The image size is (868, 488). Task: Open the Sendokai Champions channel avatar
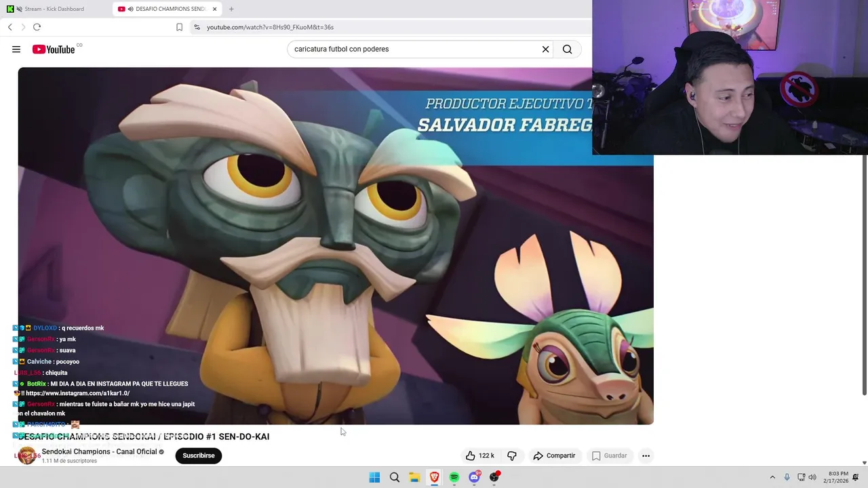coord(27,455)
